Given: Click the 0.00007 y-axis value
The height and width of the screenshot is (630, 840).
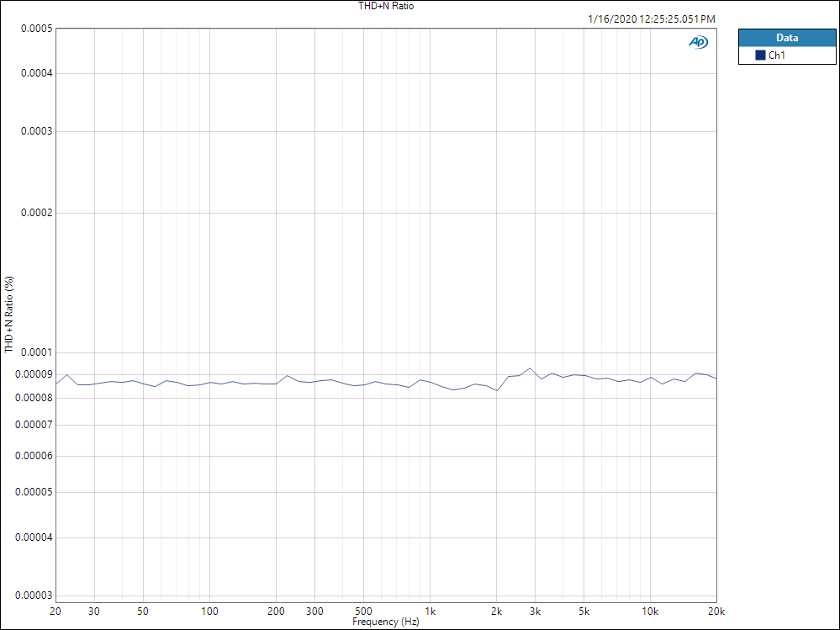Looking at the screenshot, I should (34, 426).
